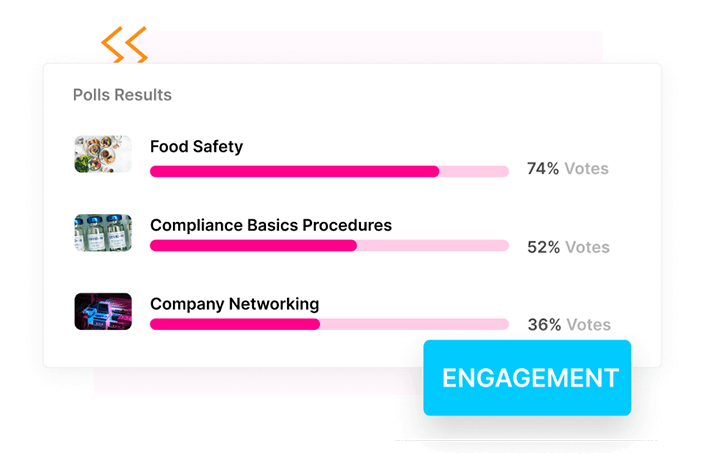Image resolution: width=720 pixels, height=470 pixels.
Task: Click the orange double chevron icon
Action: [x=124, y=45]
